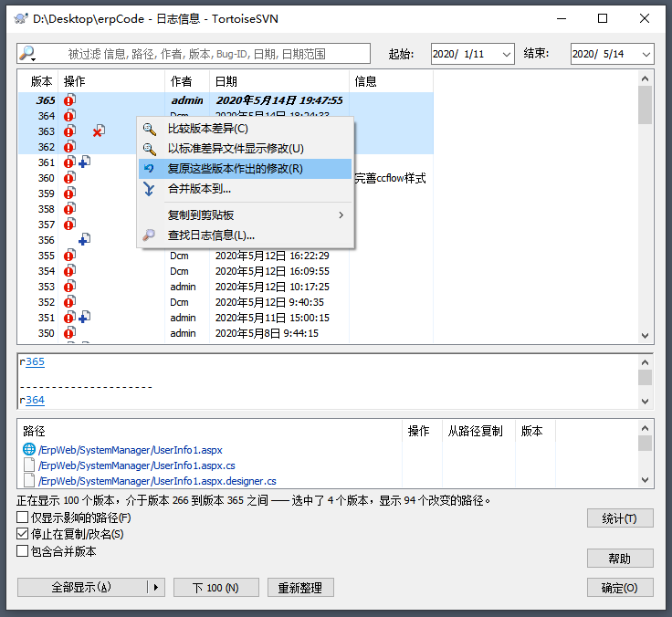Click the modified icon on revision 360
This screenshot has height=617, width=672.
point(70,178)
